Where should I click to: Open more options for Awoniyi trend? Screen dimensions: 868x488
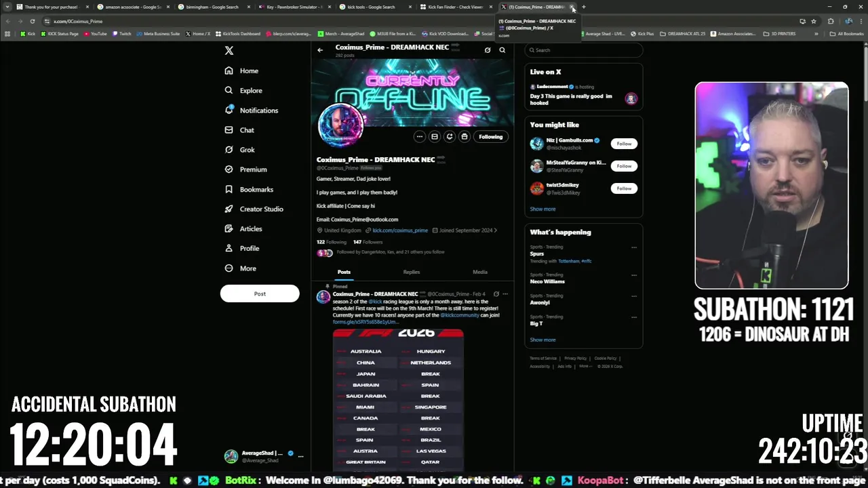[x=634, y=296]
